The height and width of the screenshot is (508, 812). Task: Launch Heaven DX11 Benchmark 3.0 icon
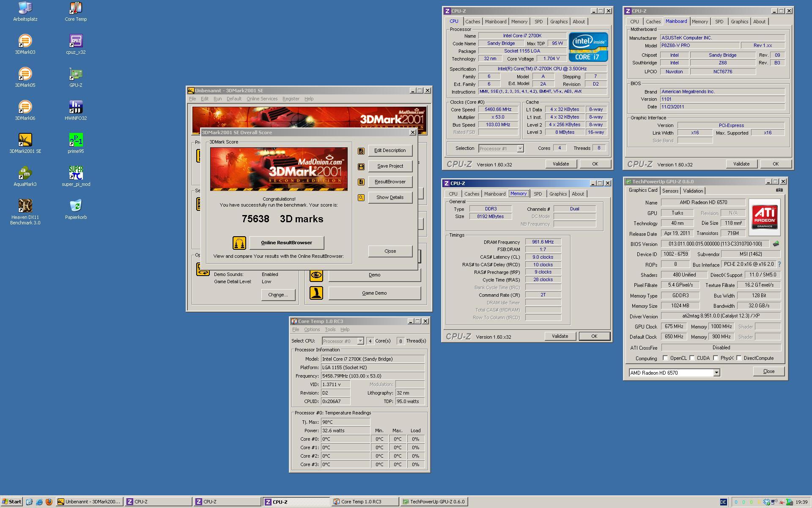(x=25, y=212)
